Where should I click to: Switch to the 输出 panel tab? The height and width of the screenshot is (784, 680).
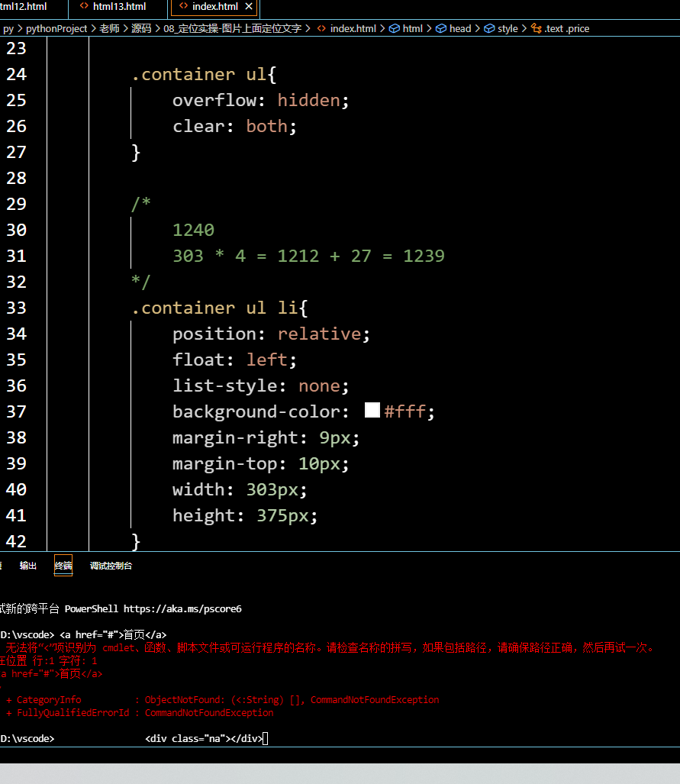click(28, 566)
